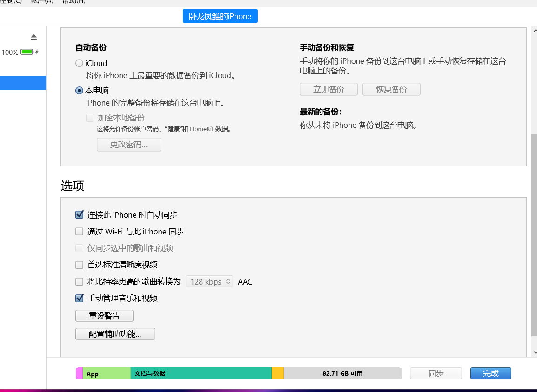Click the battery status icon
This screenshot has height=392, width=537.
pyautogui.click(x=27, y=52)
